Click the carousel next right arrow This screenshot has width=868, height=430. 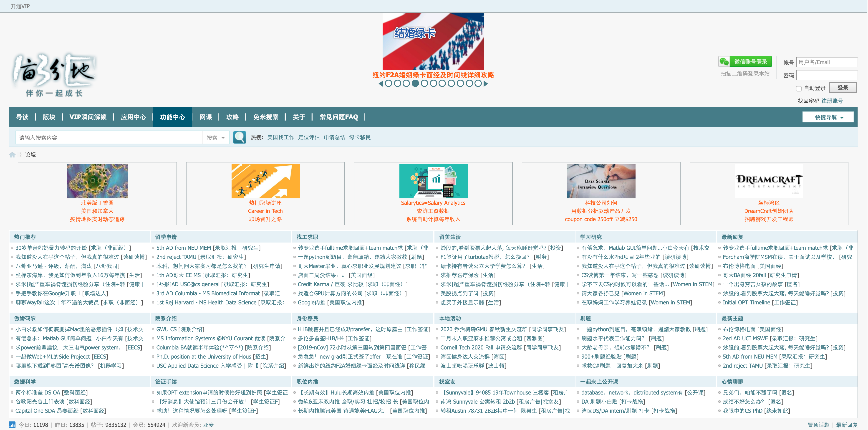(x=486, y=83)
